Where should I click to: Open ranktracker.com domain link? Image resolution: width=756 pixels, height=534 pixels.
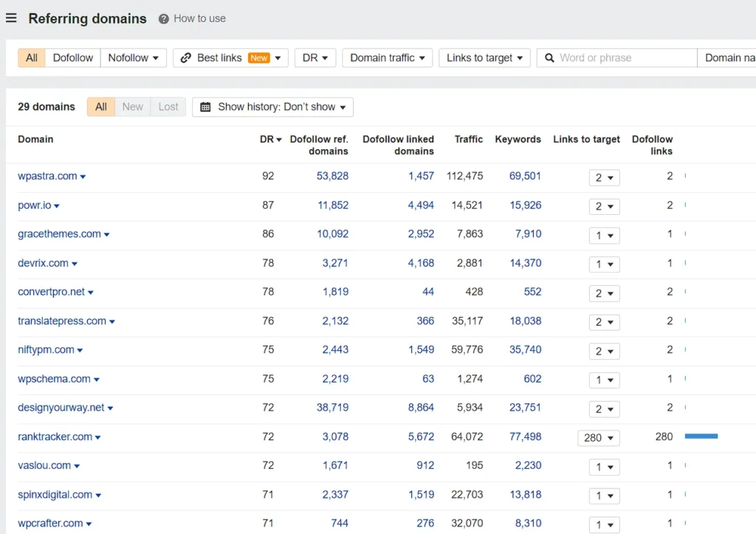tap(55, 437)
